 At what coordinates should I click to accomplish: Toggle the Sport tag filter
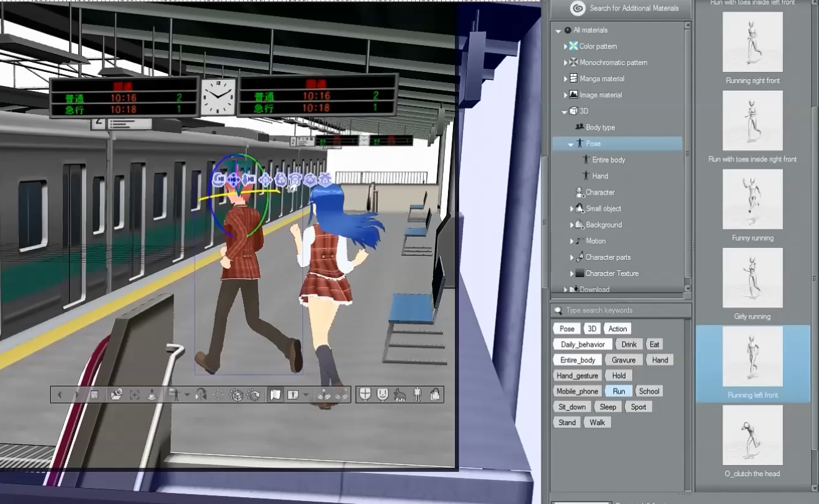tap(638, 407)
